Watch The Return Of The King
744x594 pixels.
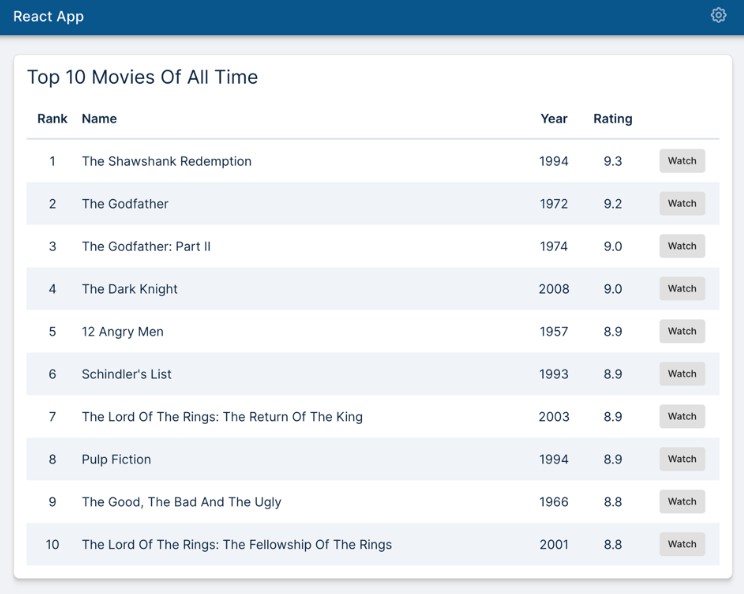click(682, 417)
